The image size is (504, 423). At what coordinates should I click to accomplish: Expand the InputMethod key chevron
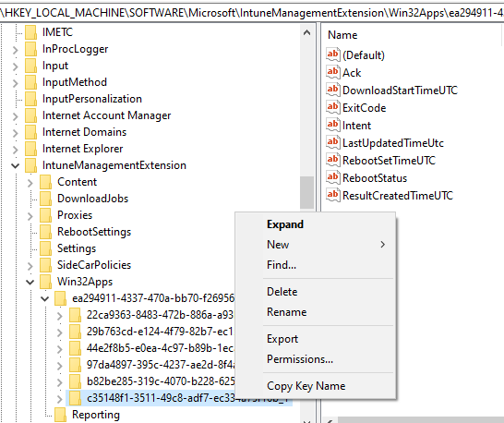(x=16, y=83)
